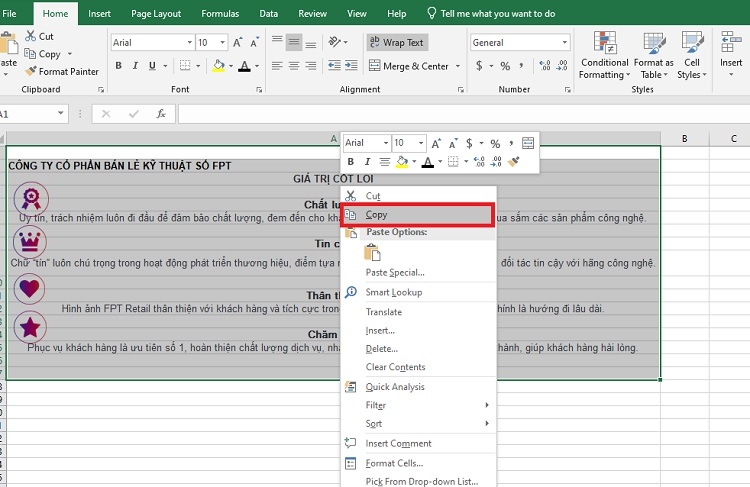The width and height of the screenshot is (750, 487).
Task: Open the Review ribbon tab
Action: [x=312, y=14]
